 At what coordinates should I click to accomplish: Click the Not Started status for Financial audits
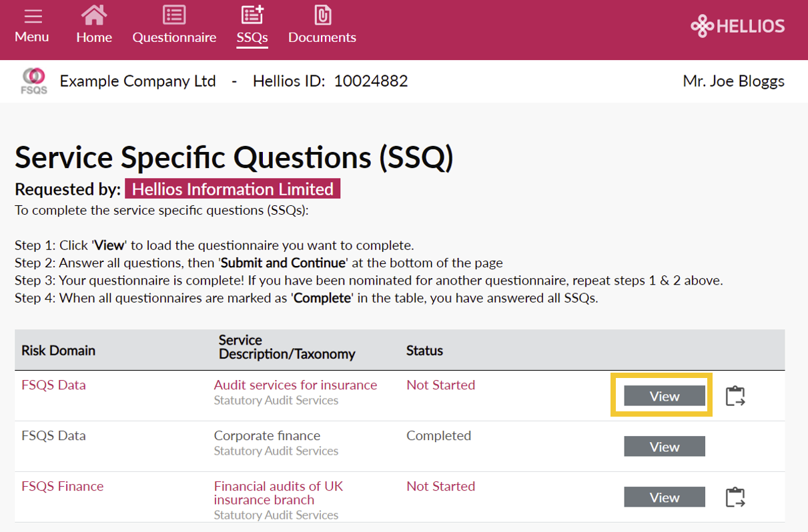tap(441, 486)
